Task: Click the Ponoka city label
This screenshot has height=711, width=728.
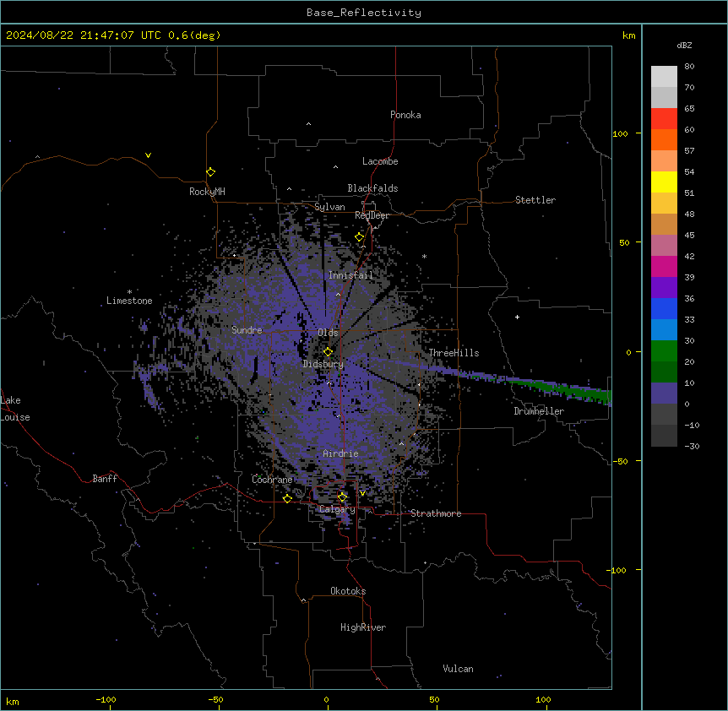Action: click(405, 115)
